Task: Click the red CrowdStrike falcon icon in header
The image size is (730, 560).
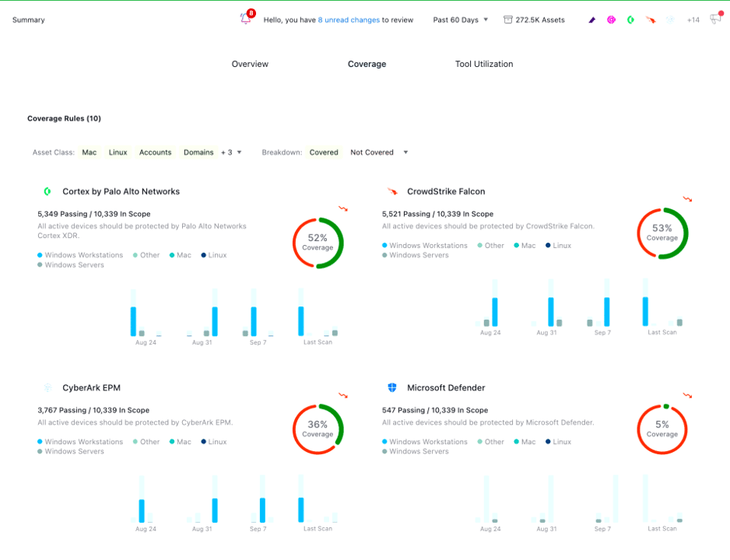Action: tap(651, 20)
